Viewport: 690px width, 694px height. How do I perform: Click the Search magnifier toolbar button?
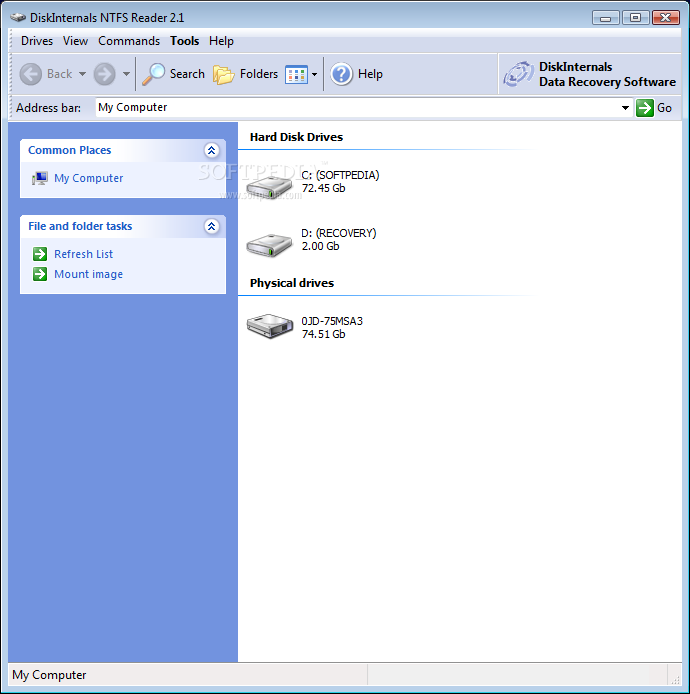[x=173, y=74]
